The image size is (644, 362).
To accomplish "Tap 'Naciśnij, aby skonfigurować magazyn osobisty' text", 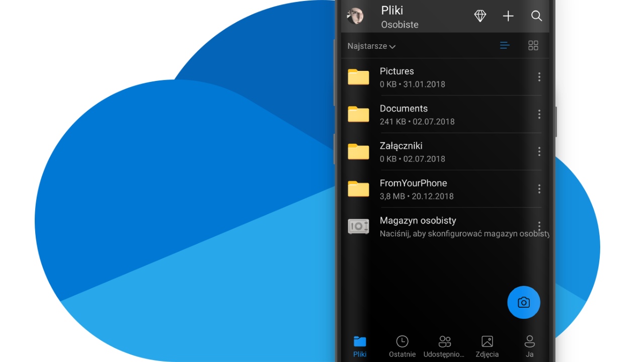I will point(464,234).
